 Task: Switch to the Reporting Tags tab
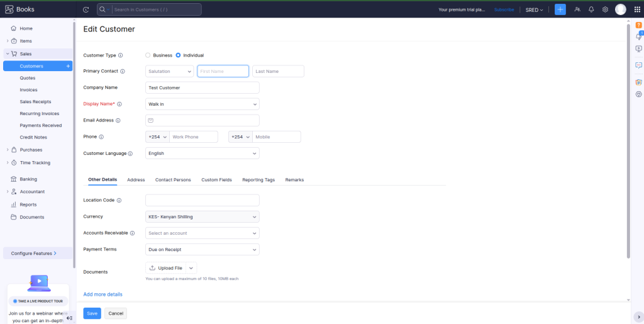tap(258, 180)
